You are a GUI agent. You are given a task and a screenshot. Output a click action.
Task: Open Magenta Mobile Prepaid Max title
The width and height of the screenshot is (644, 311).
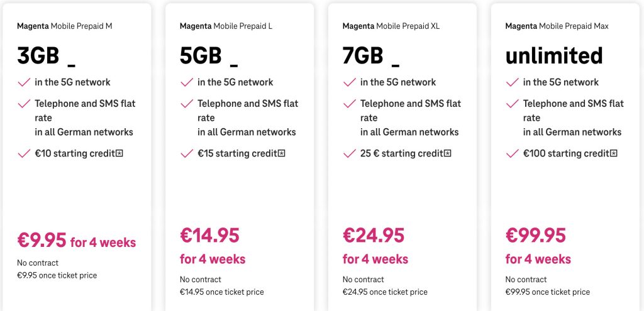[557, 26]
